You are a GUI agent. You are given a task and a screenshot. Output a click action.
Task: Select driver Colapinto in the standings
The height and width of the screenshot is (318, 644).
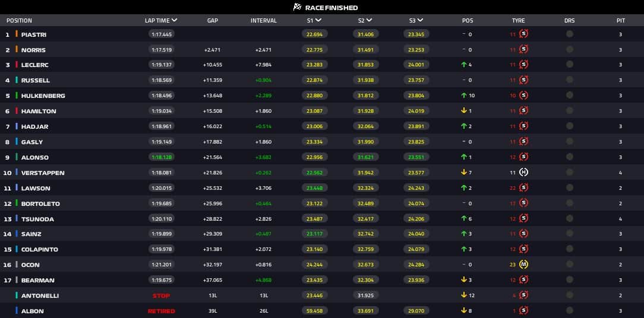click(x=39, y=250)
